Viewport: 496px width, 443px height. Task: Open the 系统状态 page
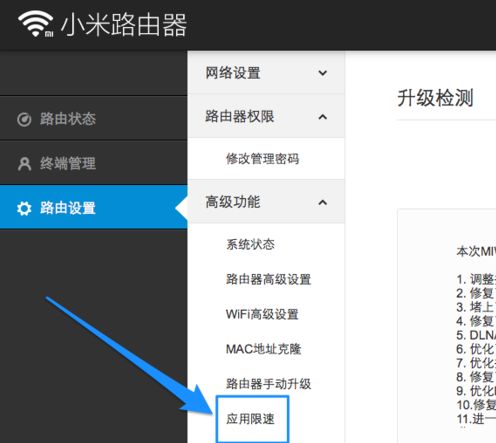(x=251, y=244)
